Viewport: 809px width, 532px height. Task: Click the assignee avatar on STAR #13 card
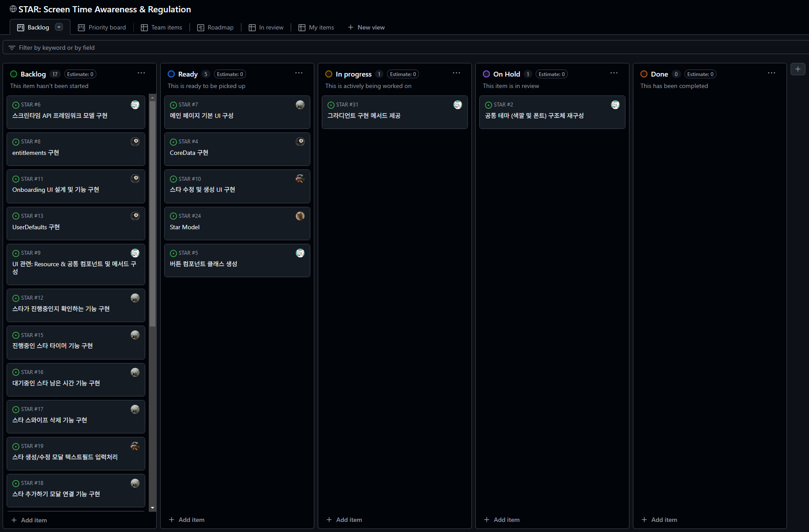(x=135, y=216)
